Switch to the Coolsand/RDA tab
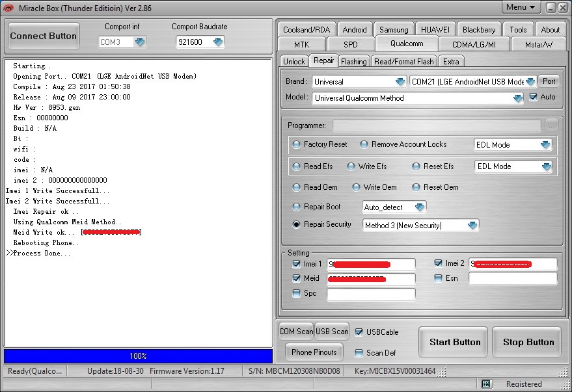The image size is (572, 392). point(306,29)
